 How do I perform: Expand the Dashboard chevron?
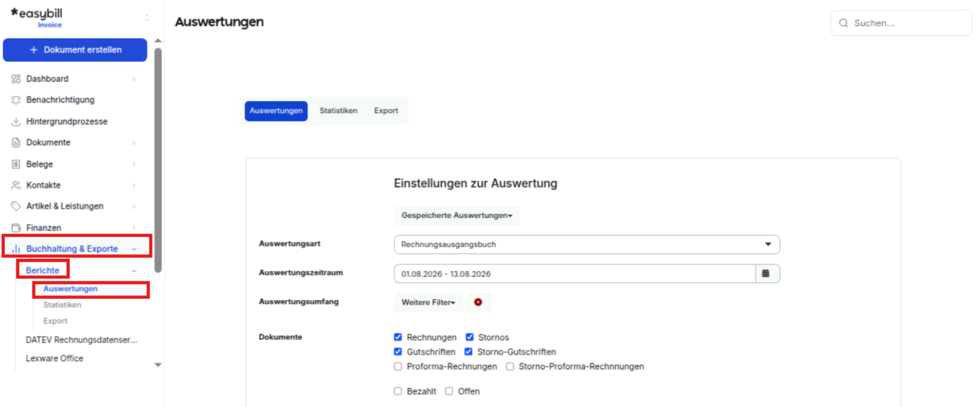click(x=134, y=79)
